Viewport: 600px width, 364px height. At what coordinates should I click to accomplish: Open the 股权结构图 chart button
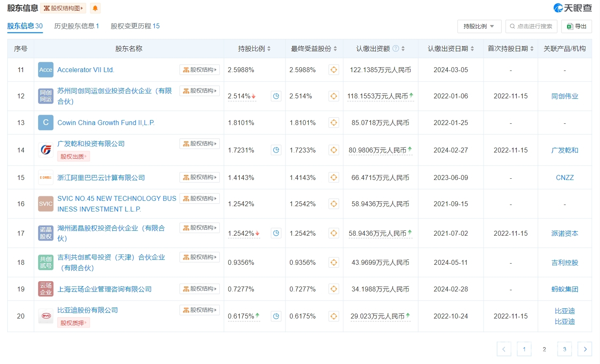point(64,8)
